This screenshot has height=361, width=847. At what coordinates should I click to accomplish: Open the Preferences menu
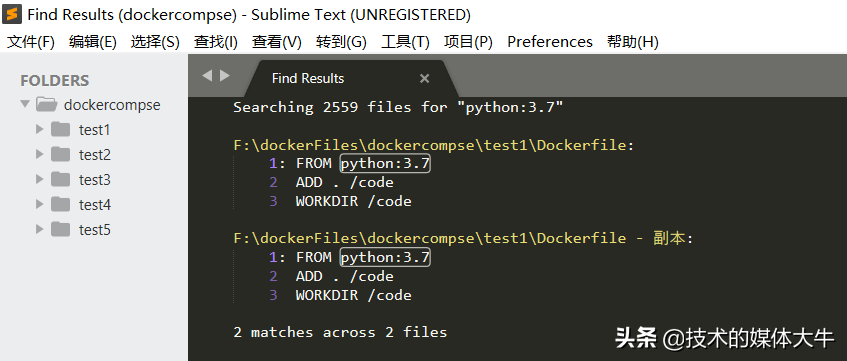tap(550, 42)
